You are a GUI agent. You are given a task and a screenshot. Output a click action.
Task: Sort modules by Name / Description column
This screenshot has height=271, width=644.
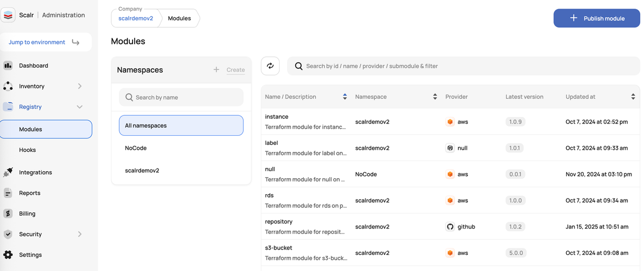click(345, 97)
